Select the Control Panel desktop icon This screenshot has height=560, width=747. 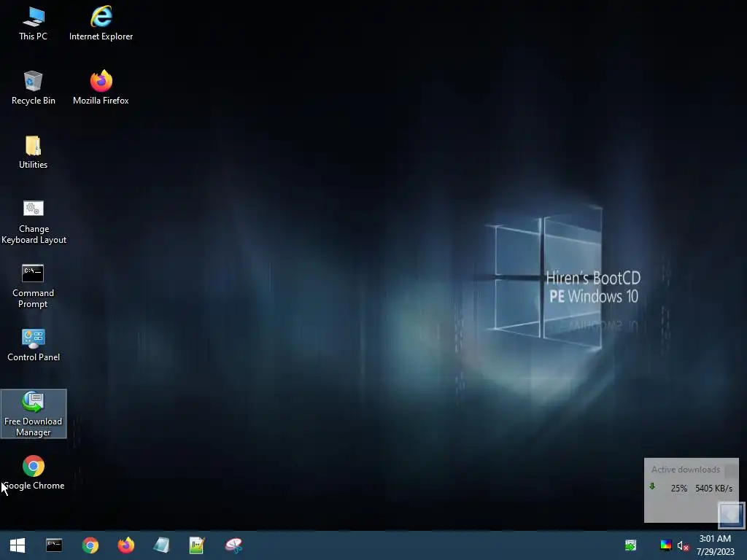click(x=34, y=345)
